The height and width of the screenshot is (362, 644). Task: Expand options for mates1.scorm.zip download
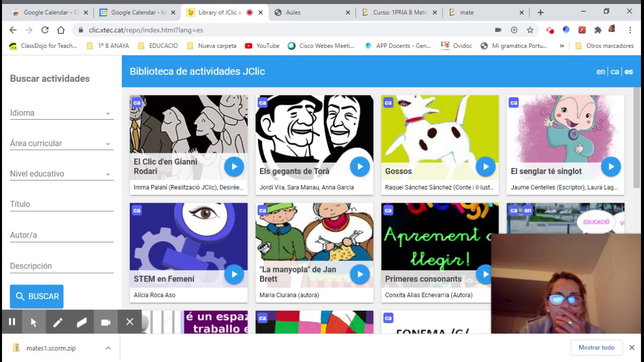click(108, 348)
